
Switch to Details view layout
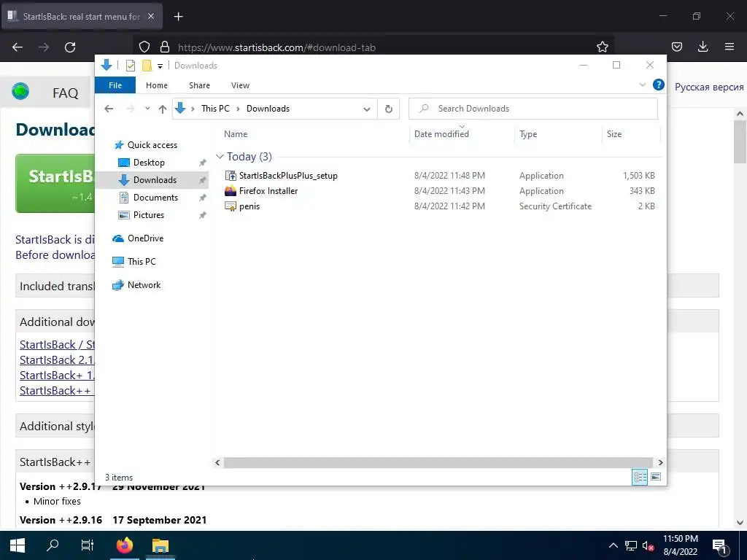tap(640, 477)
